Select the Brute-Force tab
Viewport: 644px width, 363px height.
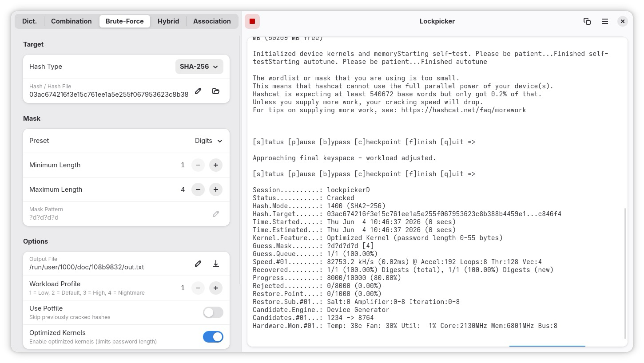(125, 21)
